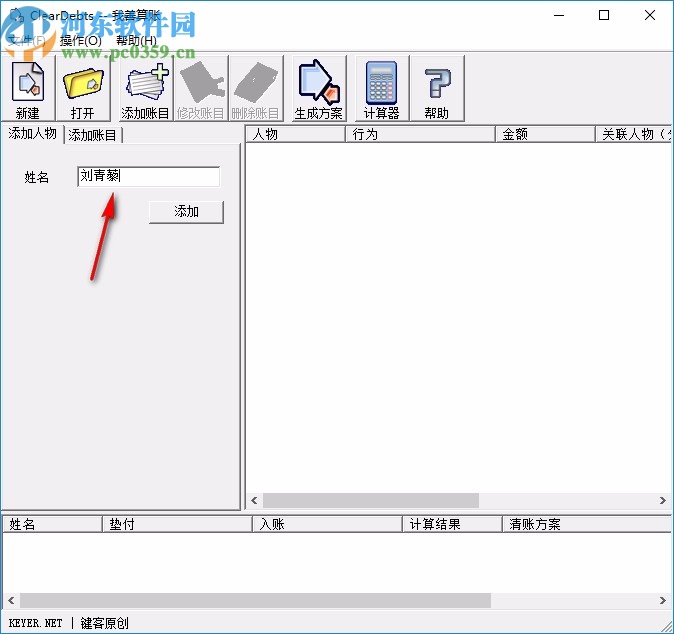Click the greyed 删除账目 toolbar icon
The height and width of the screenshot is (634, 674).
point(255,88)
